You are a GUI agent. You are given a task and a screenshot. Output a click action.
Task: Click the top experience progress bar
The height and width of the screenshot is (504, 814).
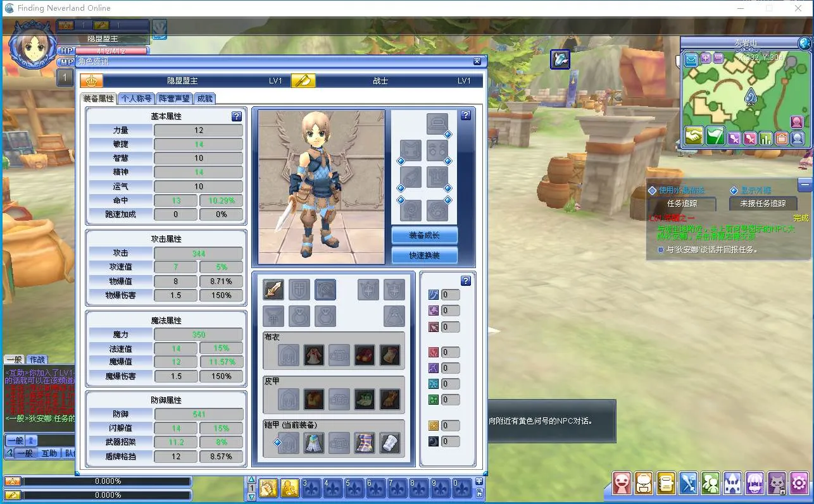(108, 481)
